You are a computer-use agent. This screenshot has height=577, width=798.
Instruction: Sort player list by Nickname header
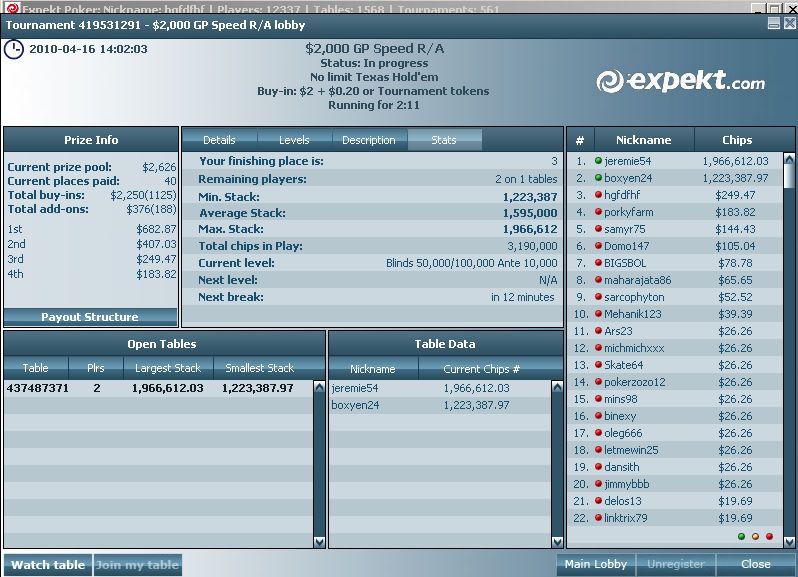pos(644,140)
